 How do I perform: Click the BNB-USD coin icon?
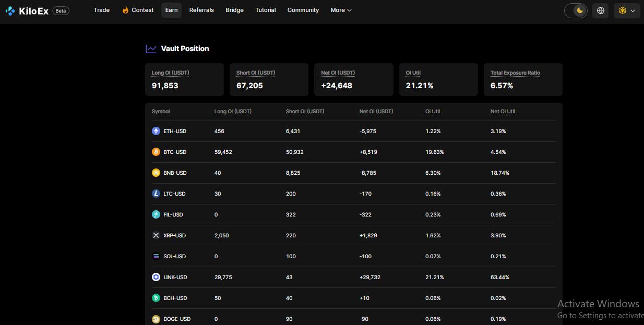tap(156, 173)
